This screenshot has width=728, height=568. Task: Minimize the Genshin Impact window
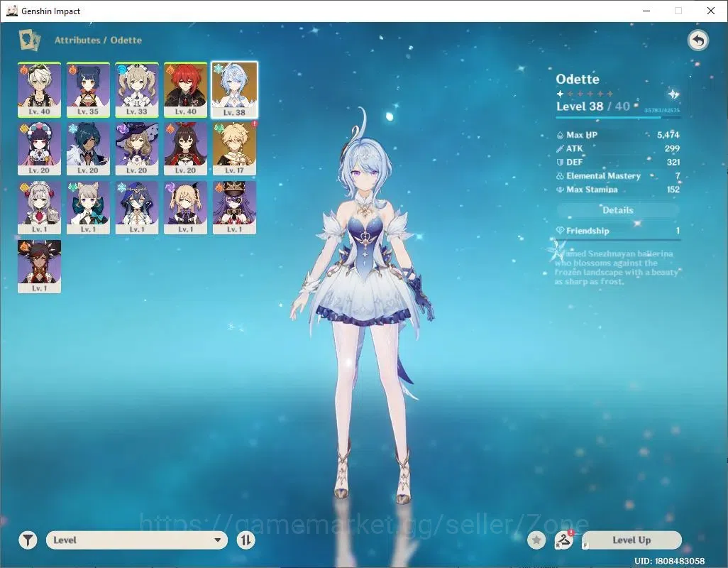[646, 11]
